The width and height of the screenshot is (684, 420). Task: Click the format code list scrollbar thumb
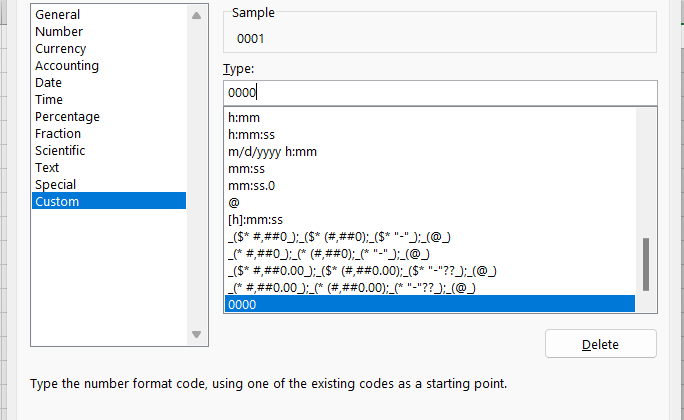646,264
